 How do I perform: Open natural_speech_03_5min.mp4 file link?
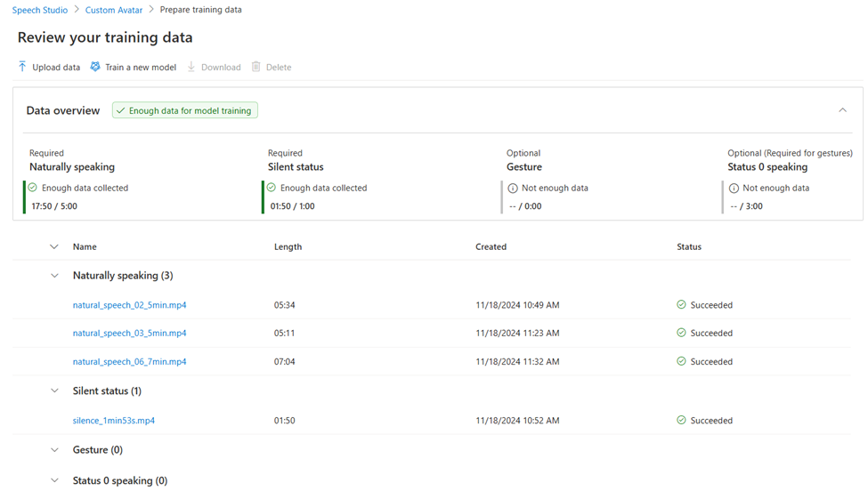click(129, 334)
